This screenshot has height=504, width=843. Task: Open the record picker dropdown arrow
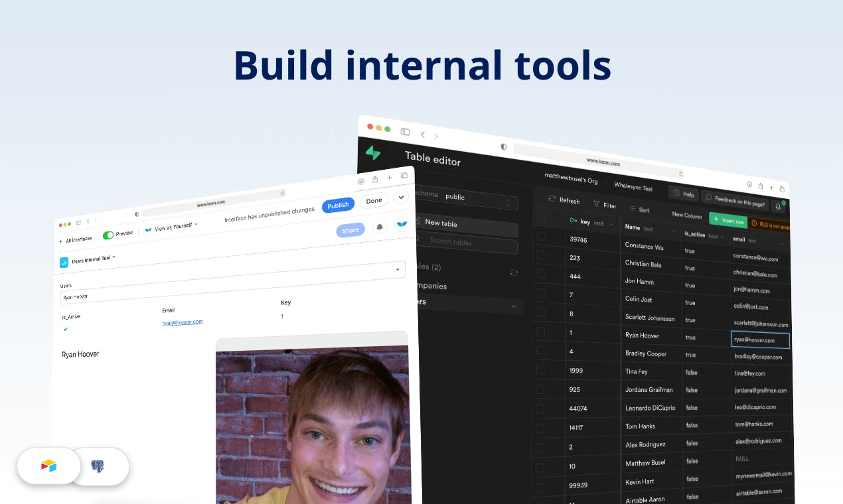click(398, 269)
